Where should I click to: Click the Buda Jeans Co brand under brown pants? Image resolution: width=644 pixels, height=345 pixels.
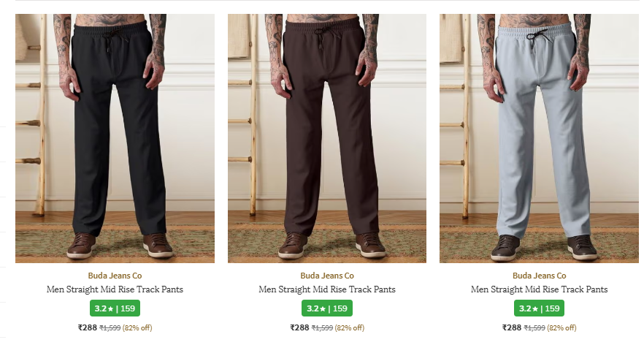click(327, 276)
